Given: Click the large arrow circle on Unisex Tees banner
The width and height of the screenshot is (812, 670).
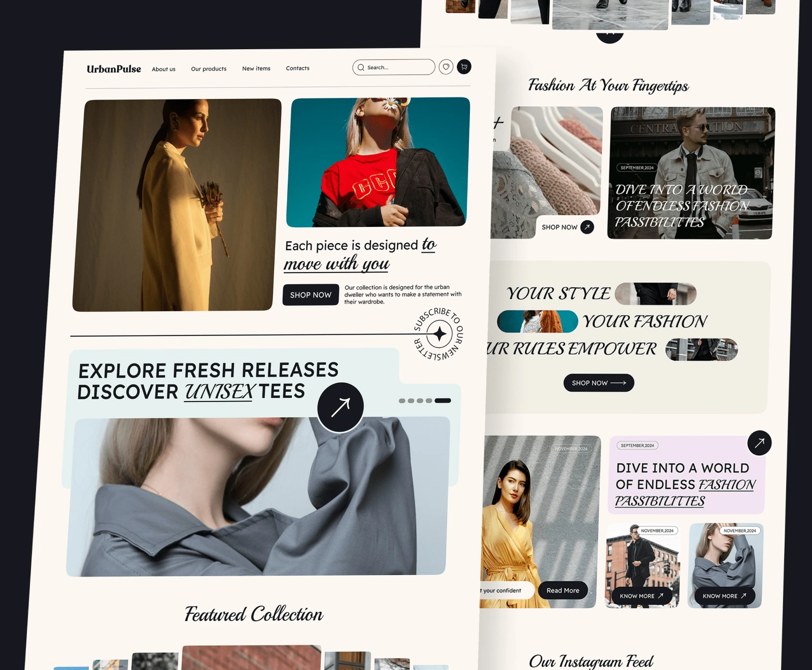Looking at the screenshot, I should (341, 407).
